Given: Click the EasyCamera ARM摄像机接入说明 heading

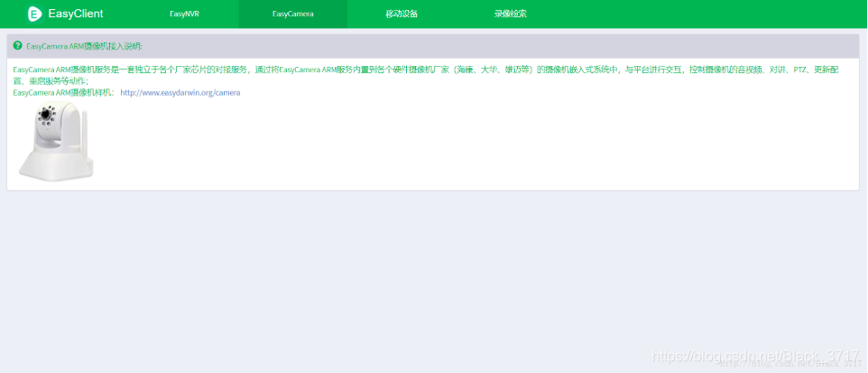Looking at the screenshot, I should click(84, 46).
